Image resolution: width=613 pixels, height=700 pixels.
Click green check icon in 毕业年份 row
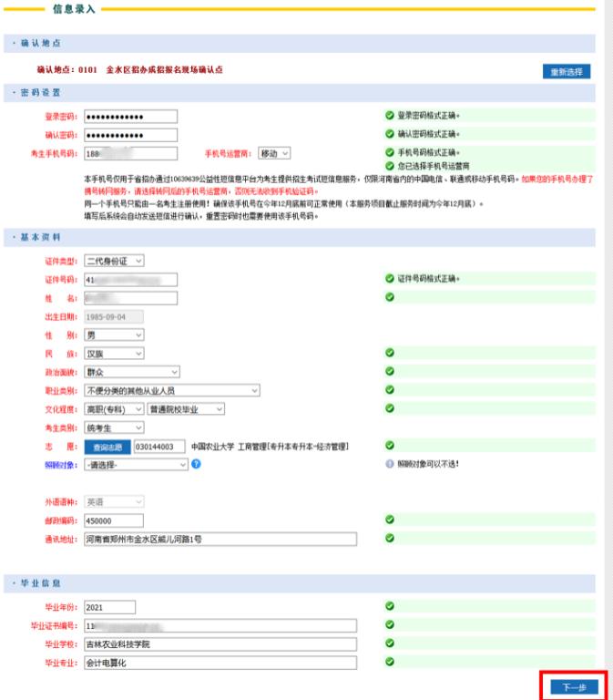pyautogui.click(x=390, y=606)
